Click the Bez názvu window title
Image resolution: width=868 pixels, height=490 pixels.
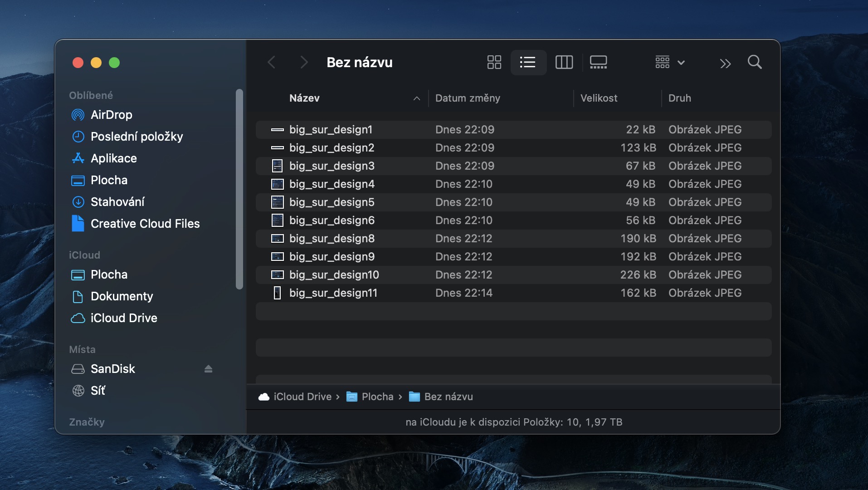click(360, 62)
